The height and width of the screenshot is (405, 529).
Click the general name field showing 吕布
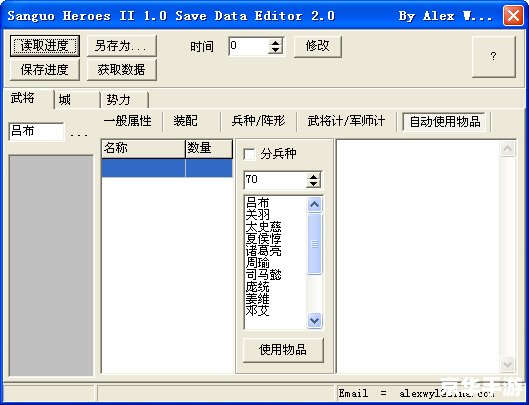(36, 131)
